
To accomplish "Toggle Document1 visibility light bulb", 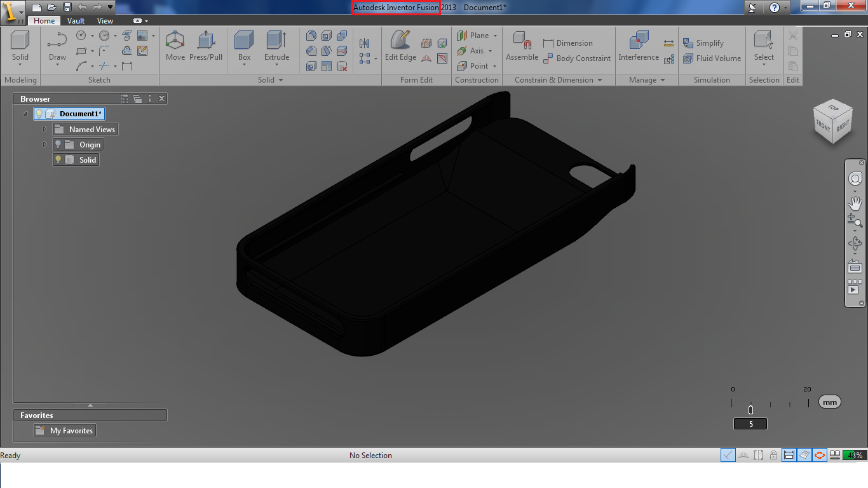I will click(x=39, y=114).
